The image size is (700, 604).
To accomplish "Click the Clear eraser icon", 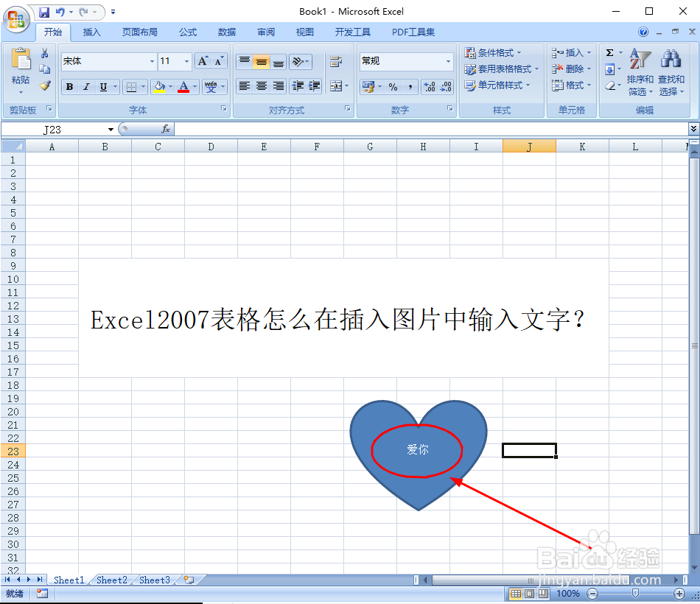I will pyautogui.click(x=610, y=85).
